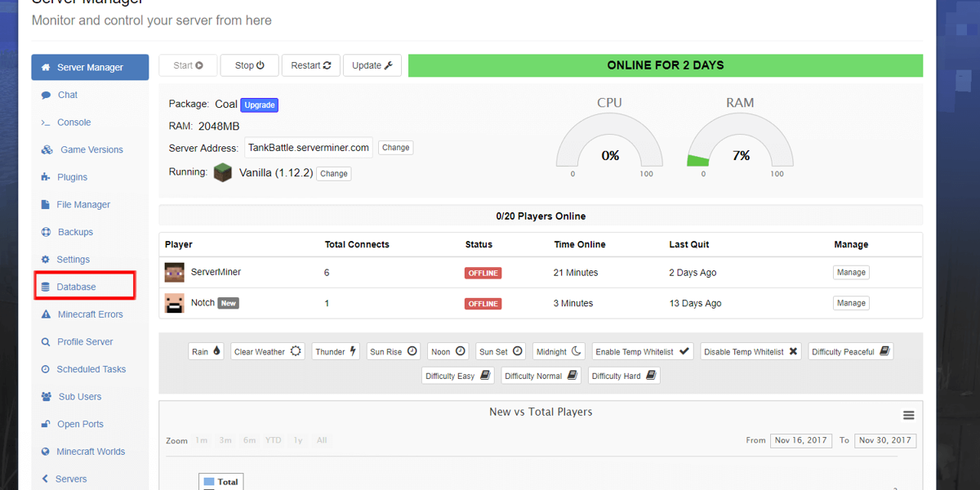Click the CPU usage gauge
The image size is (980, 490).
[x=610, y=140]
